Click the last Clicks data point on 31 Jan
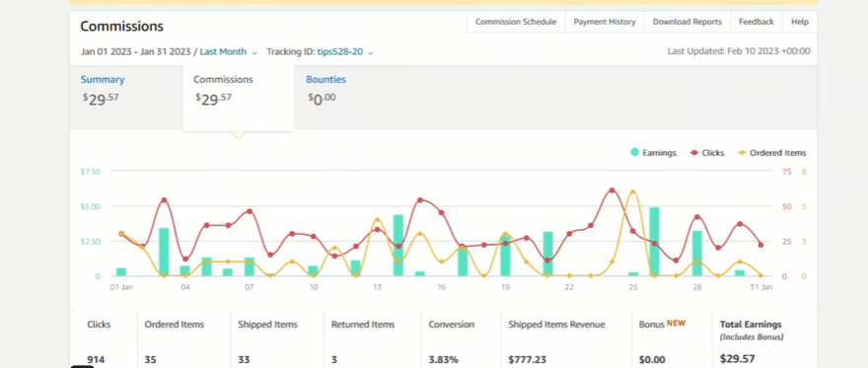The height and width of the screenshot is (368, 868). (760, 245)
